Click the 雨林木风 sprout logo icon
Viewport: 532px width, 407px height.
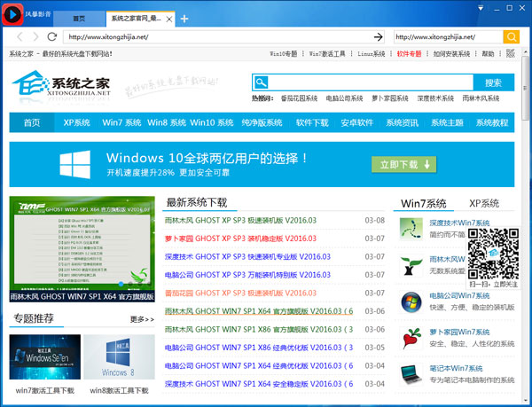[411, 264]
